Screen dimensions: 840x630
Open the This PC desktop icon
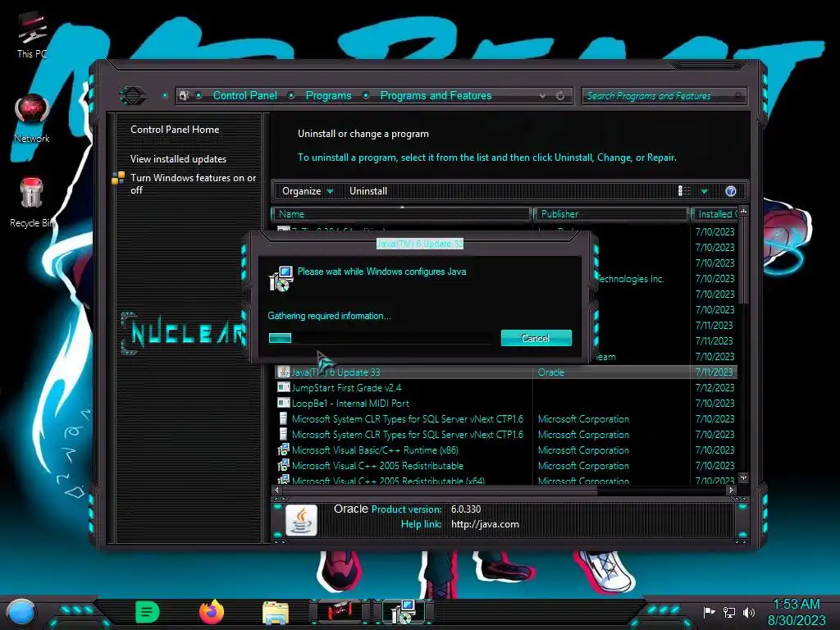(x=32, y=34)
